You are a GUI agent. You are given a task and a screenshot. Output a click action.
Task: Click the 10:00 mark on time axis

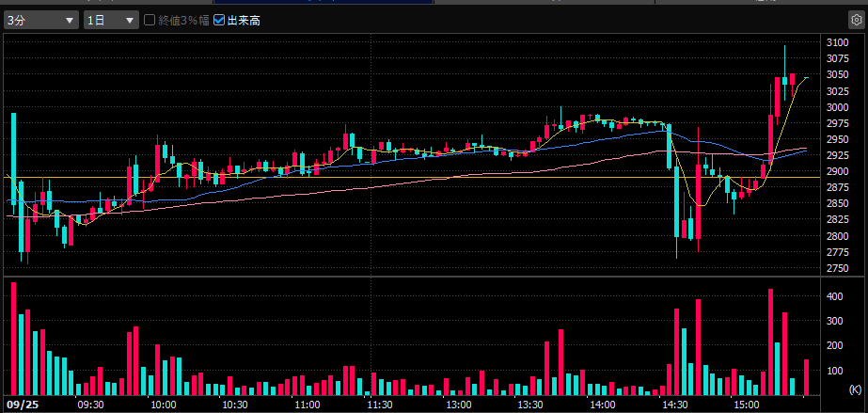164,405
